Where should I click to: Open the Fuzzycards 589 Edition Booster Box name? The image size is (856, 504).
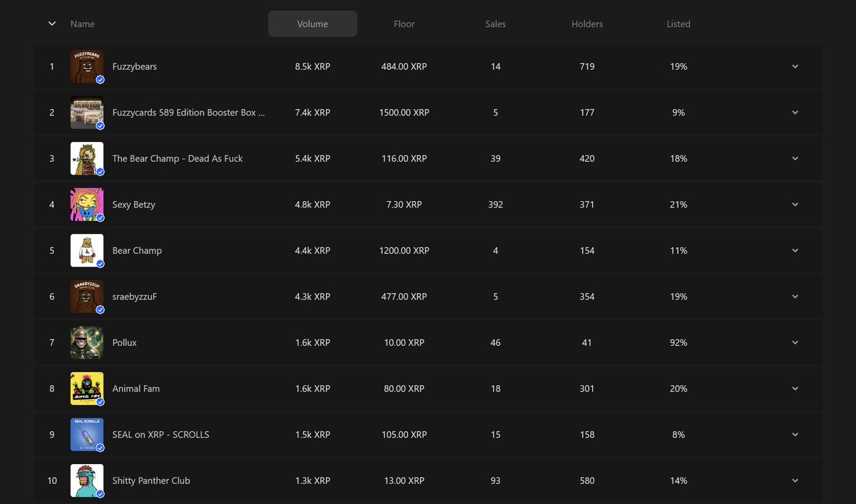click(x=188, y=113)
